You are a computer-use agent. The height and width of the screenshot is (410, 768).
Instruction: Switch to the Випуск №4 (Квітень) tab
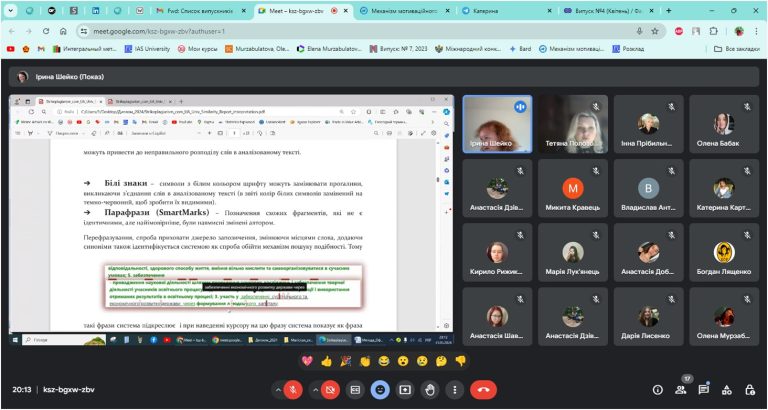pos(608,10)
